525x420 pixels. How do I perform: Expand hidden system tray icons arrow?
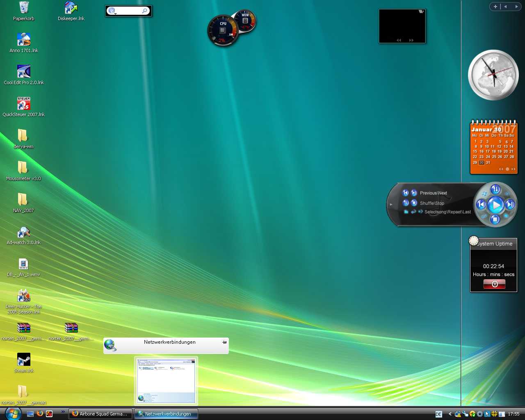450,414
